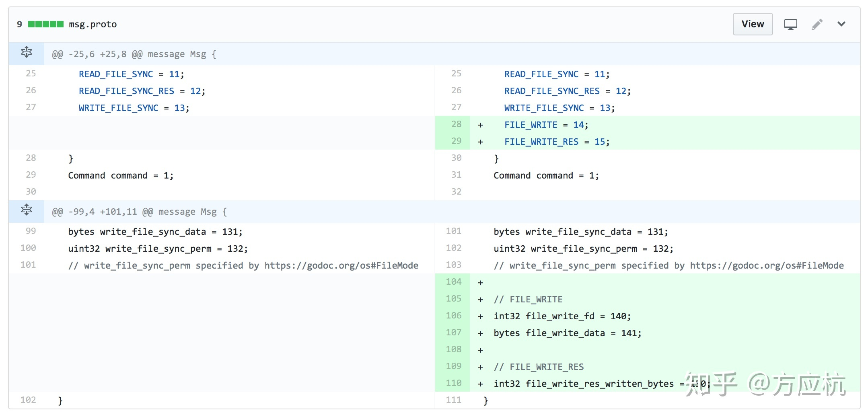Click the changed-lines count number 9
Image resolution: width=868 pixels, height=419 pixels.
(19, 25)
